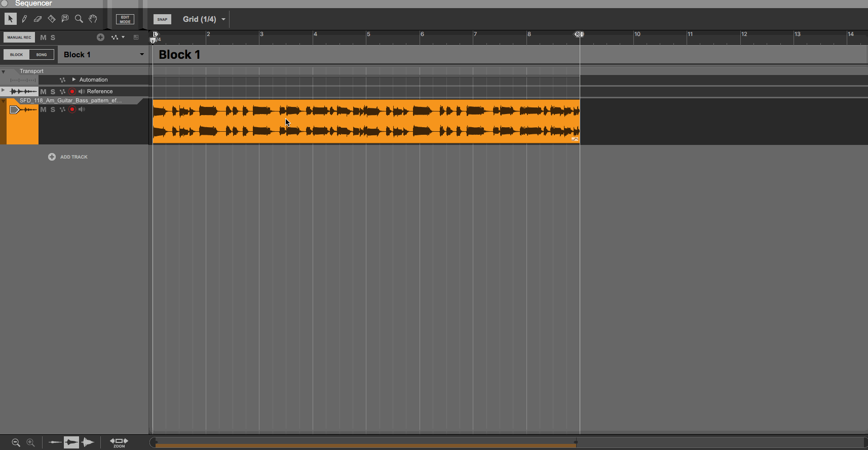Toggle monitoring speaker on the SFD_118 track
The height and width of the screenshot is (450, 868).
[x=82, y=109]
